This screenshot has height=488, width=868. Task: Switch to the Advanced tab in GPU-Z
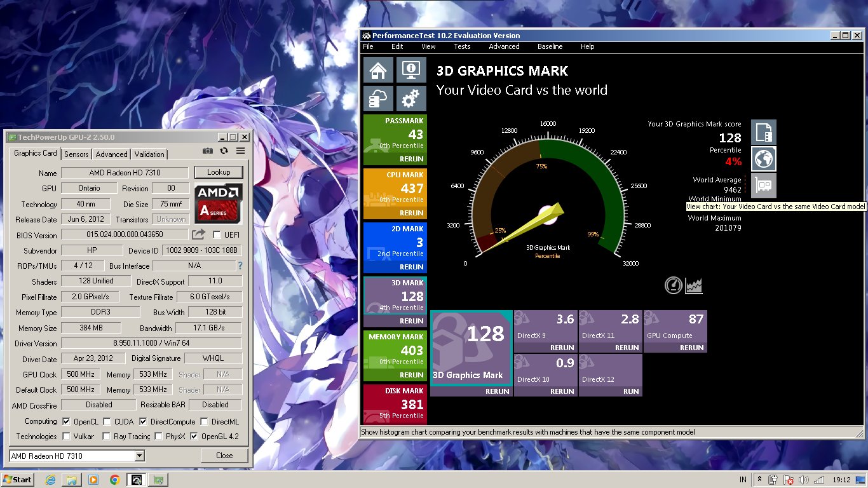coord(112,154)
